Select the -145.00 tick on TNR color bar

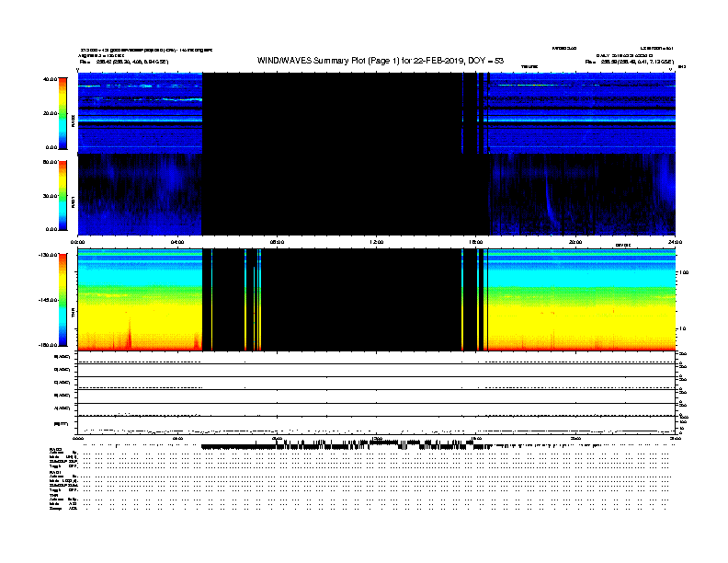point(49,300)
